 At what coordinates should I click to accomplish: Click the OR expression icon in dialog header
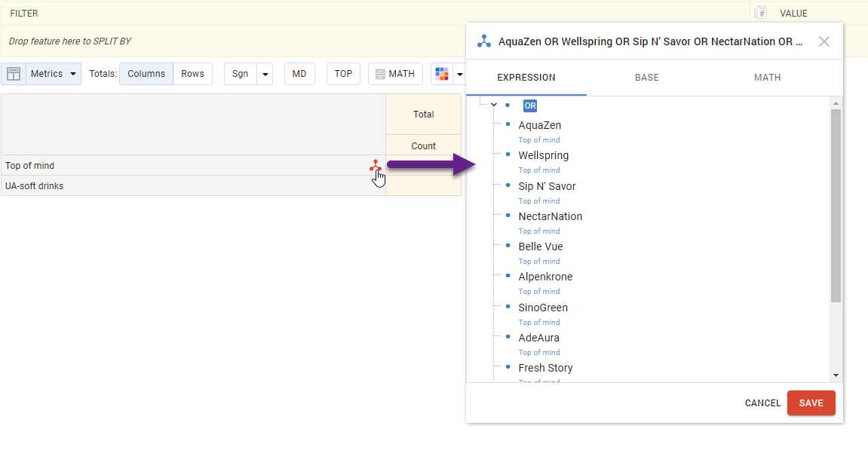pyautogui.click(x=483, y=41)
